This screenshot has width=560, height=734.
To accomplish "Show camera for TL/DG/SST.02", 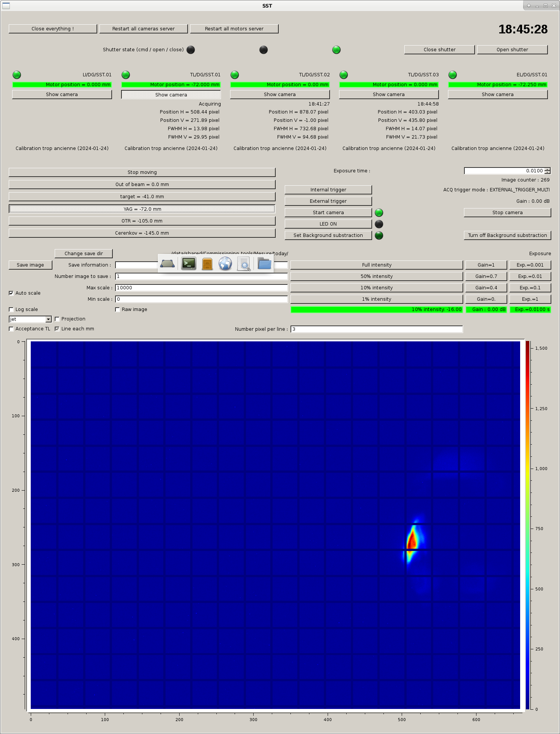I will tap(280, 95).
